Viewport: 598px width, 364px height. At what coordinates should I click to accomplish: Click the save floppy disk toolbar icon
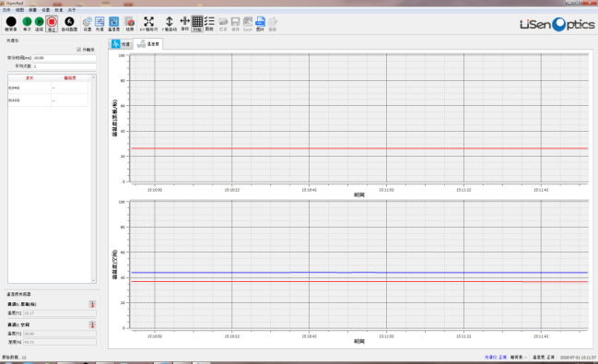(x=235, y=24)
